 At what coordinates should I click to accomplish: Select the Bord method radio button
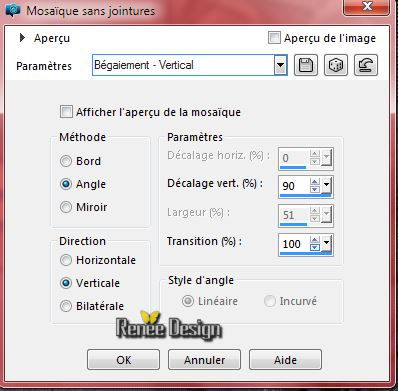(x=66, y=161)
